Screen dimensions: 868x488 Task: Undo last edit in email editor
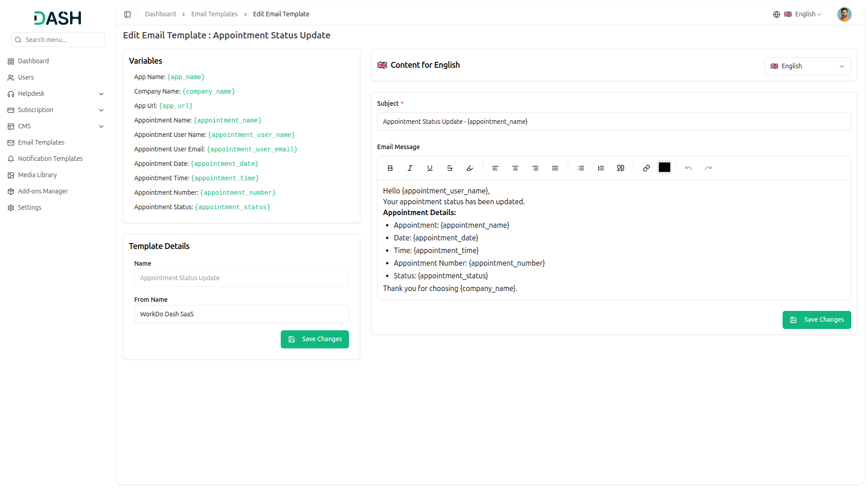tap(689, 168)
